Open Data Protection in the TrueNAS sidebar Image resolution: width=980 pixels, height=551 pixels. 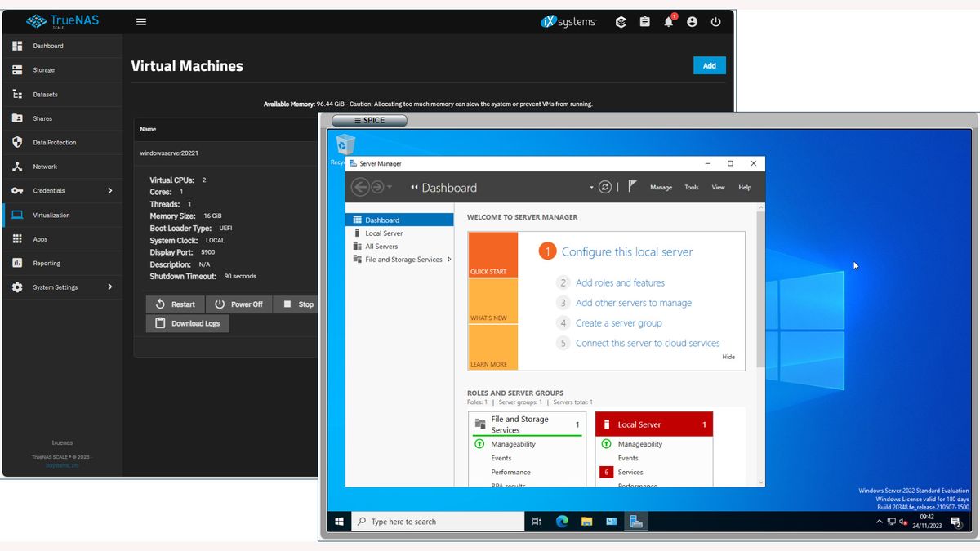[62, 143]
